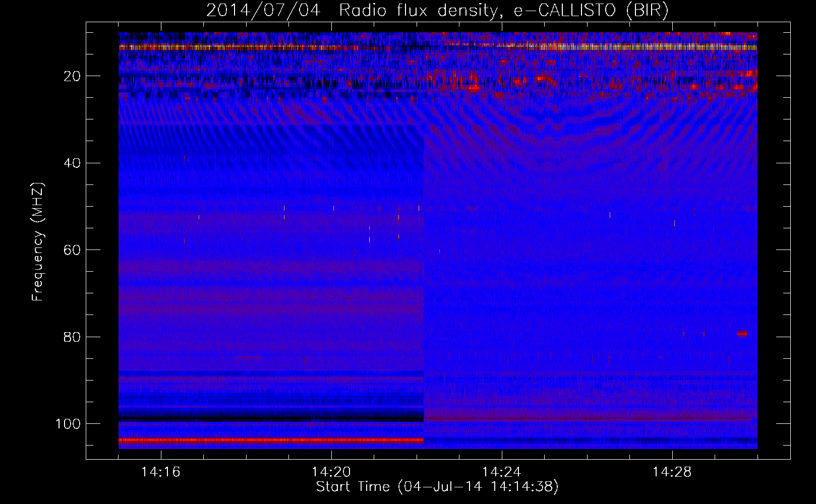Click the 14:28 time tick label
This screenshot has height=504, width=816.
coord(672,472)
